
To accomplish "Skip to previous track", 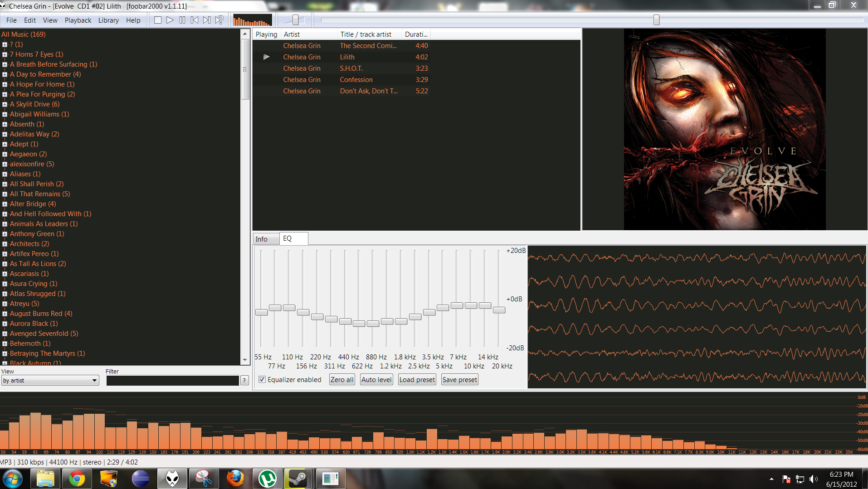I will [x=195, y=20].
